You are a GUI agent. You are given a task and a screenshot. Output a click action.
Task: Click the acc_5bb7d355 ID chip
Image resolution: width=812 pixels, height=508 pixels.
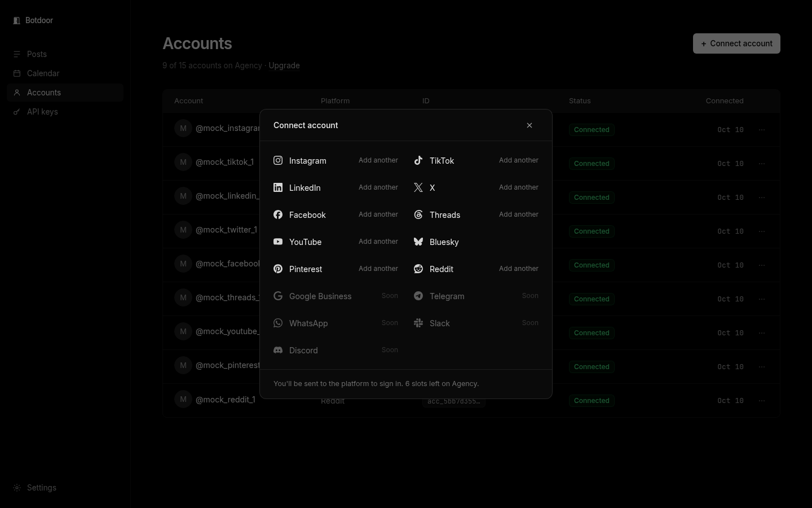point(453,401)
